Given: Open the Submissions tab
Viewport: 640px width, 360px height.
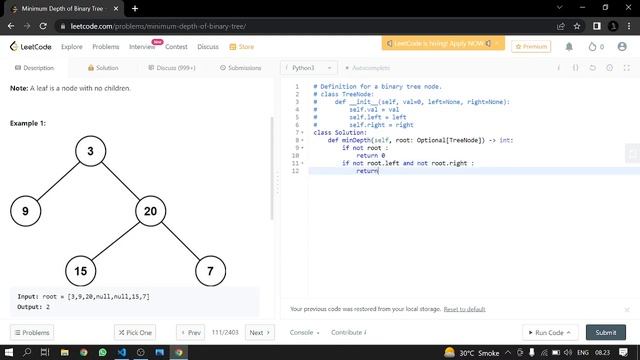Looking at the screenshot, I should click(240, 68).
